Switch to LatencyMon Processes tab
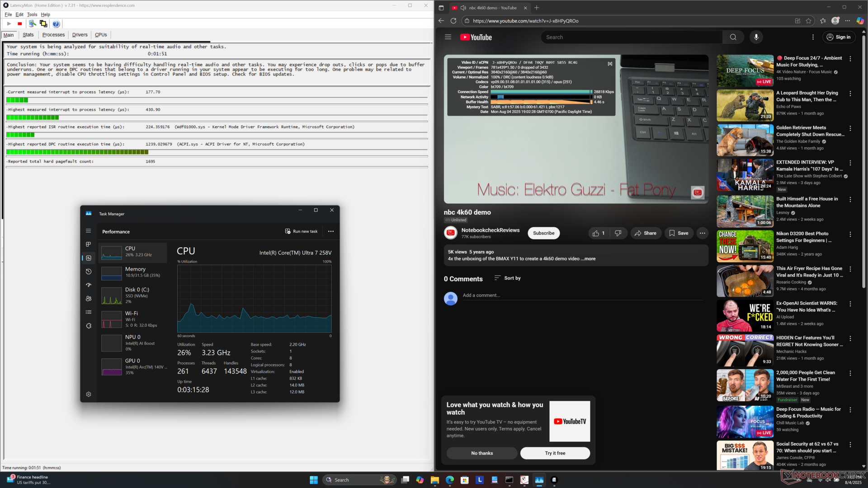The height and width of the screenshot is (488, 868). (53, 35)
